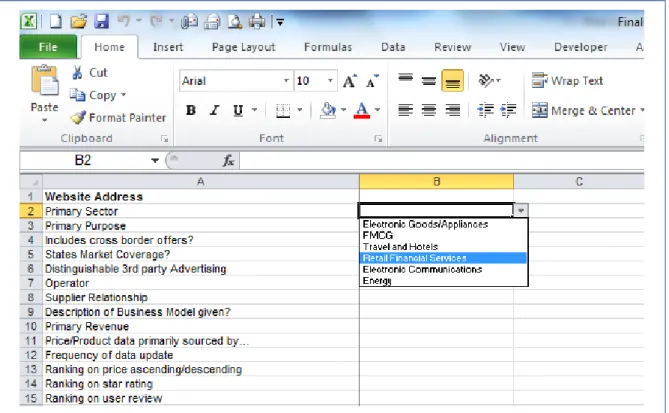
Task: Set middle vertical alignment
Action: (428, 80)
